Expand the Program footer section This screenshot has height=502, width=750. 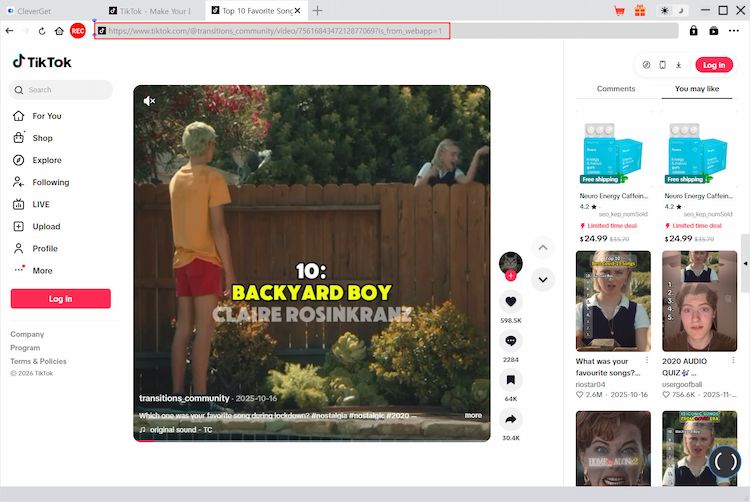[25, 348]
